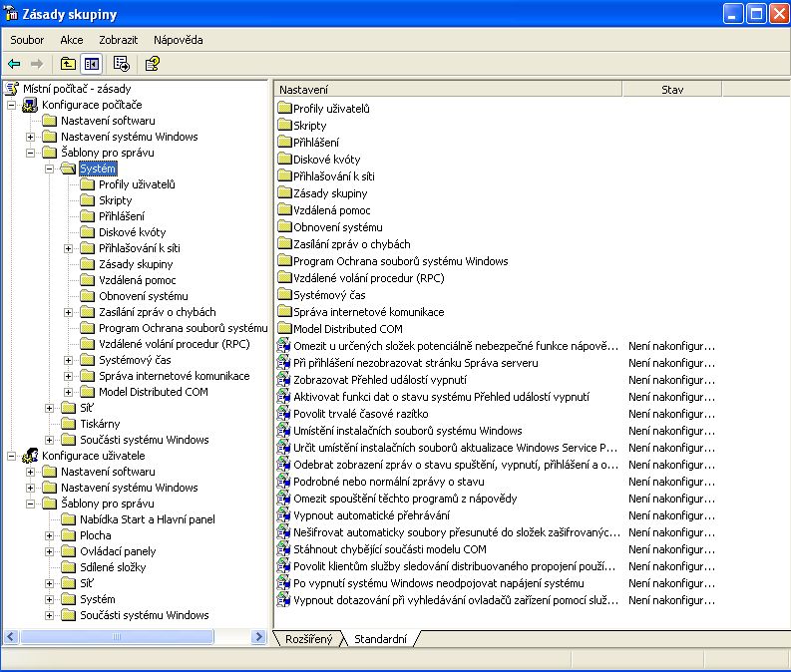Screen dimensions: 791x672
Task: Expand the Přihlašování k síti tree node
Action: 69,248
